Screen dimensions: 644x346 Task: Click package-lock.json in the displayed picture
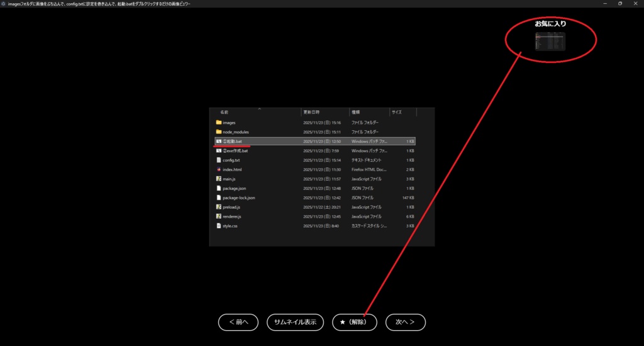(x=238, y=198)
